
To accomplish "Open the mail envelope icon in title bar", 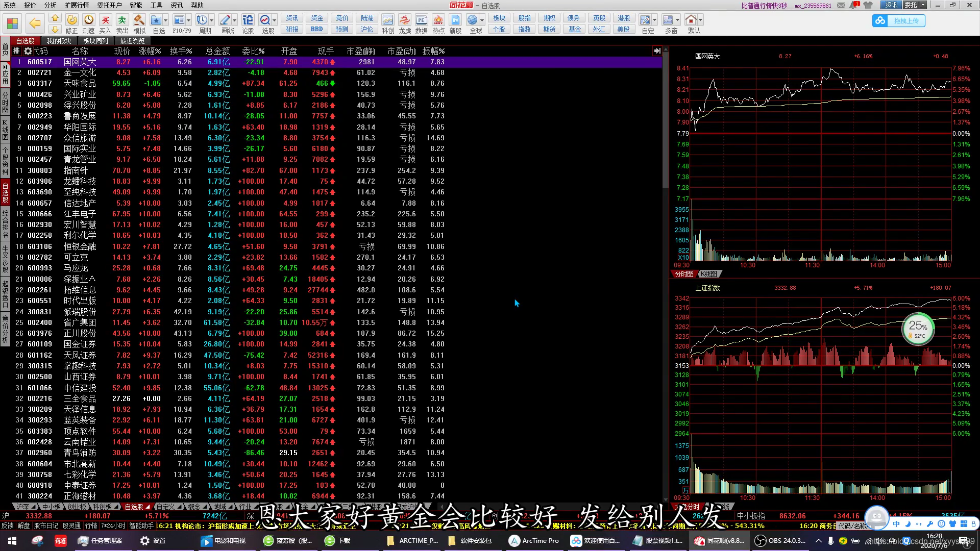I will pyautogui.click(x=841, y=5).
